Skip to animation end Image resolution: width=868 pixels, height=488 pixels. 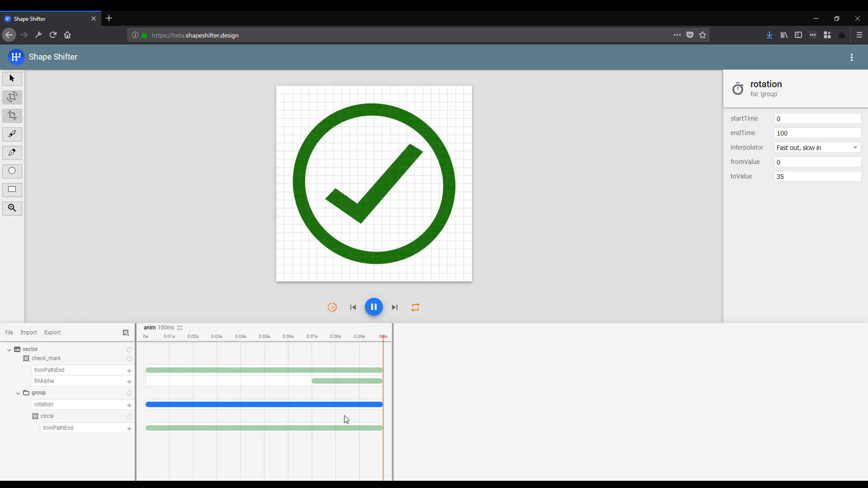395,307
